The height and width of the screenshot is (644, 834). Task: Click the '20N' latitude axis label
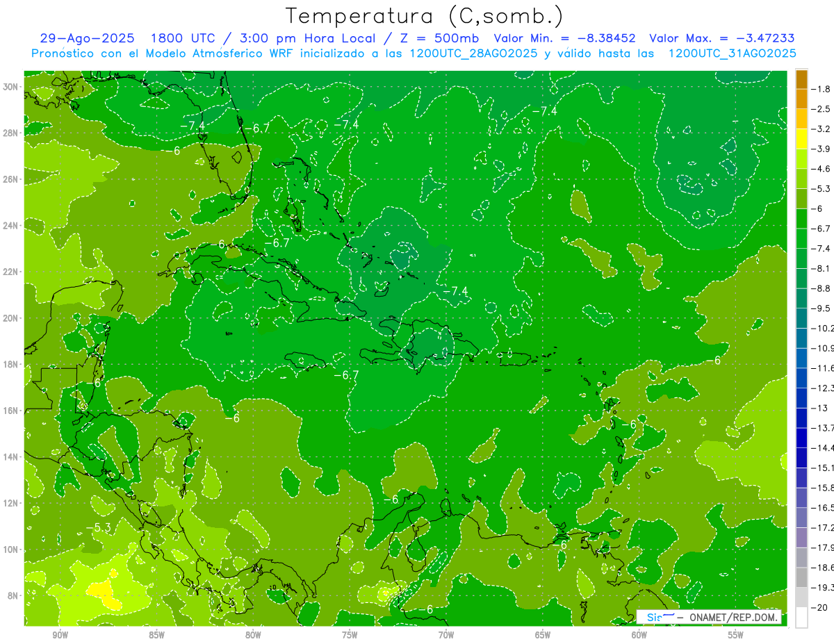pos(12,318)
